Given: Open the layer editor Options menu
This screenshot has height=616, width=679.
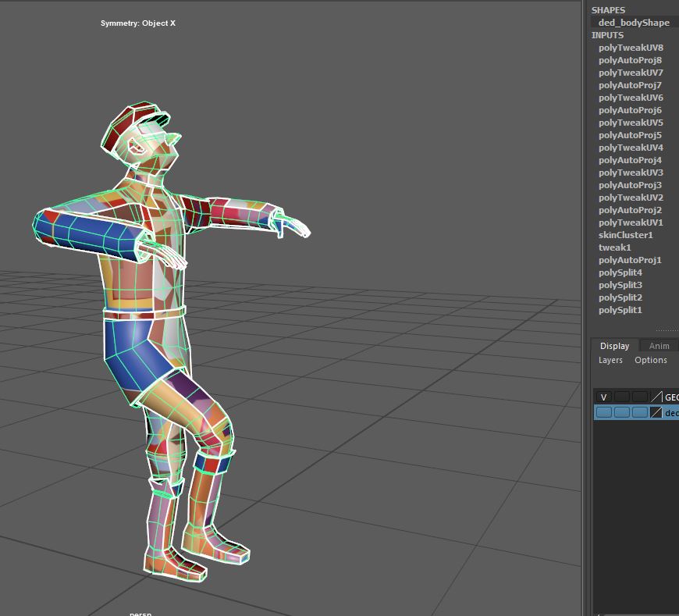Looking at the screenshot, I should 650,360.
